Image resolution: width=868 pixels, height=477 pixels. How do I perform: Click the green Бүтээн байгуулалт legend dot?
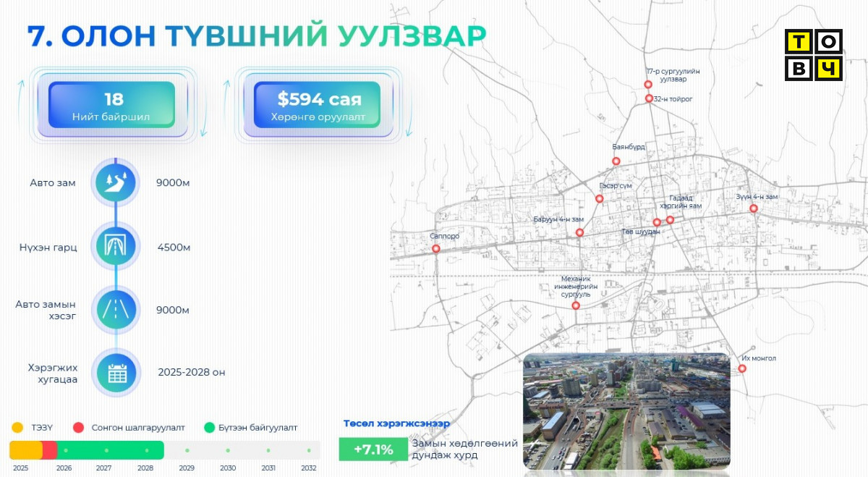pyautogui.click(x=210, y=428)
